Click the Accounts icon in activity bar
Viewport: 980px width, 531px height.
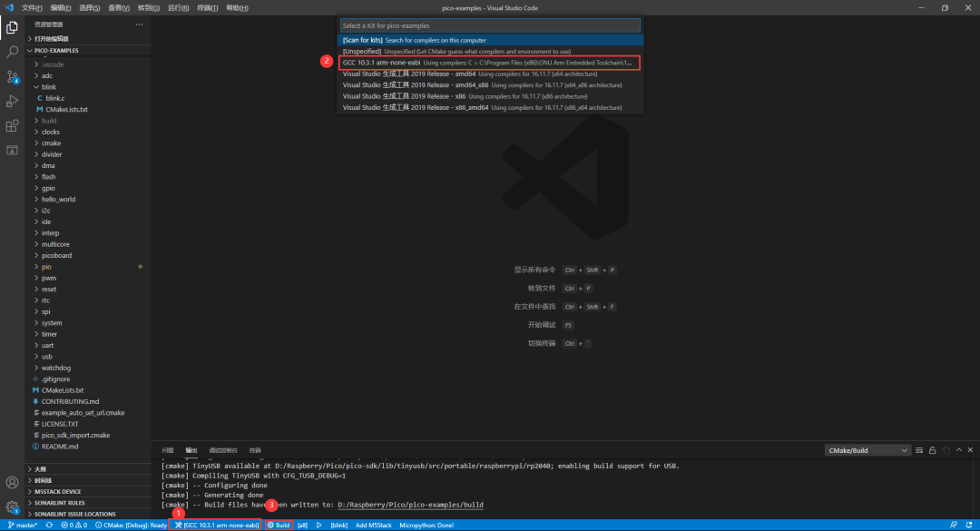click(12, 483)
